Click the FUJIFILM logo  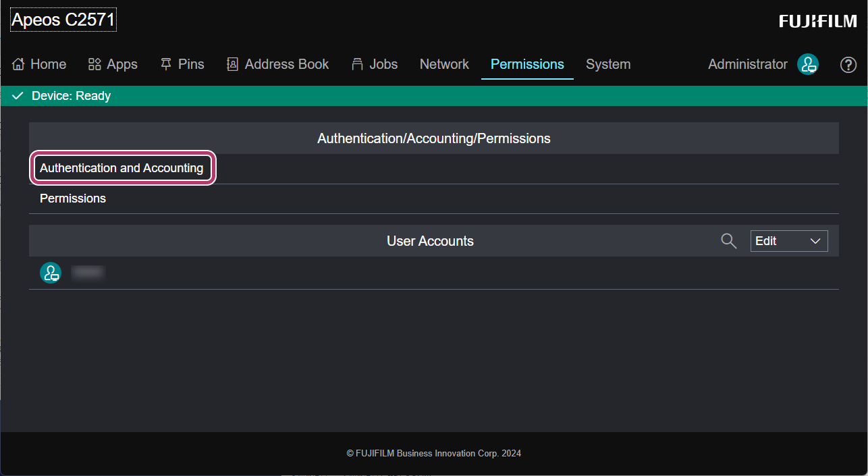click(818, 22)
